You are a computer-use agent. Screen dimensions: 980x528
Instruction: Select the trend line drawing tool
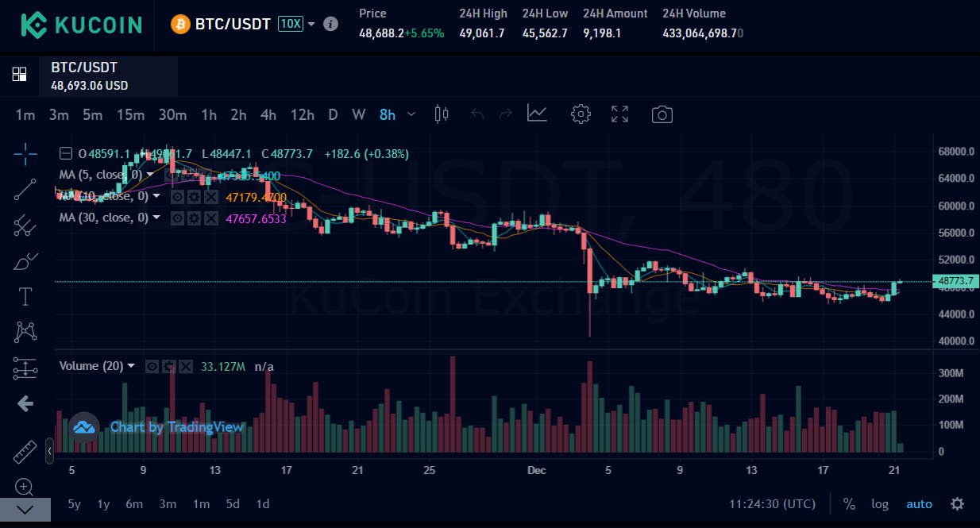coord(25,190)
